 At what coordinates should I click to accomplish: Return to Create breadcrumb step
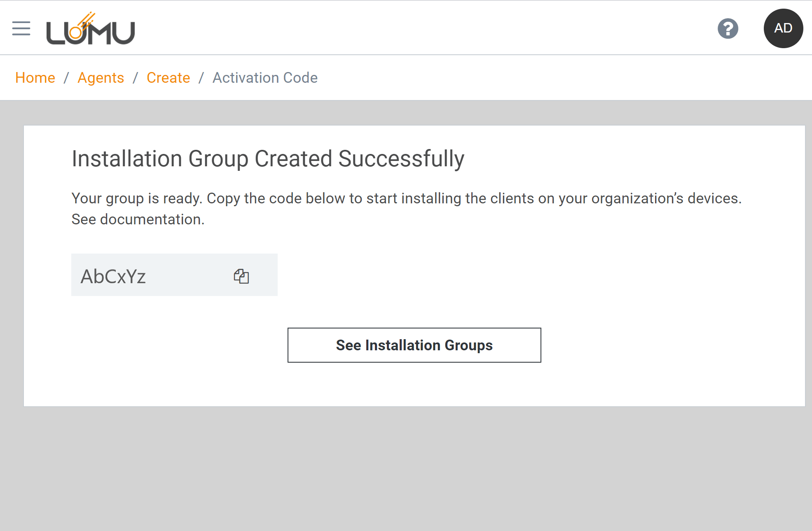168,78
